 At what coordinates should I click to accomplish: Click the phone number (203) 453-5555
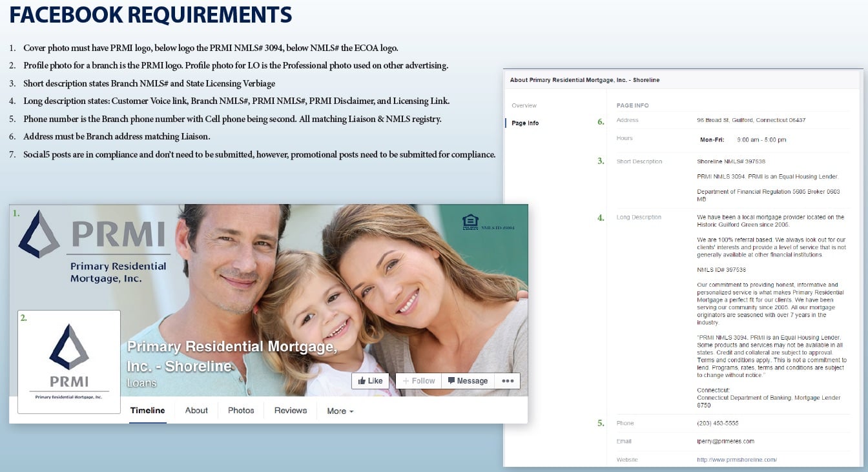pos(718,424)
